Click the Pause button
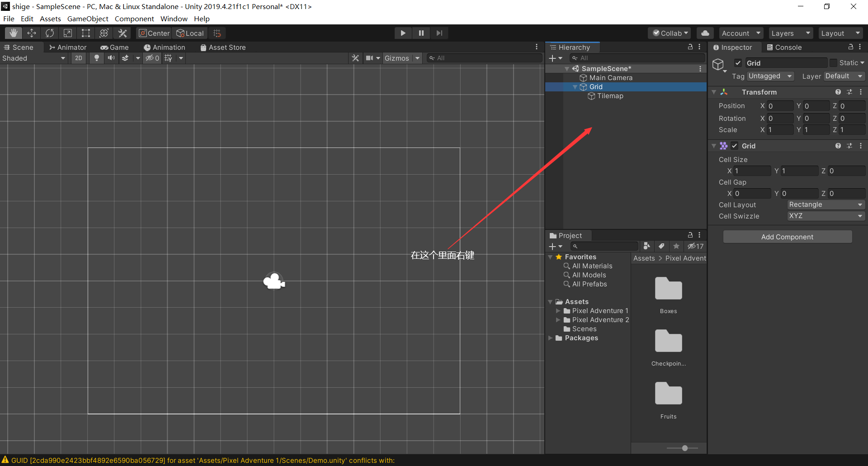The image size is (868, 466). (421, 33)
